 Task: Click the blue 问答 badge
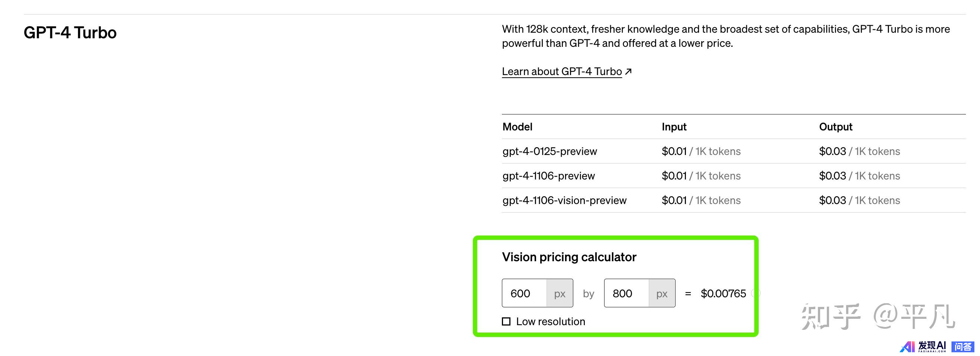[x=963, y=346]
